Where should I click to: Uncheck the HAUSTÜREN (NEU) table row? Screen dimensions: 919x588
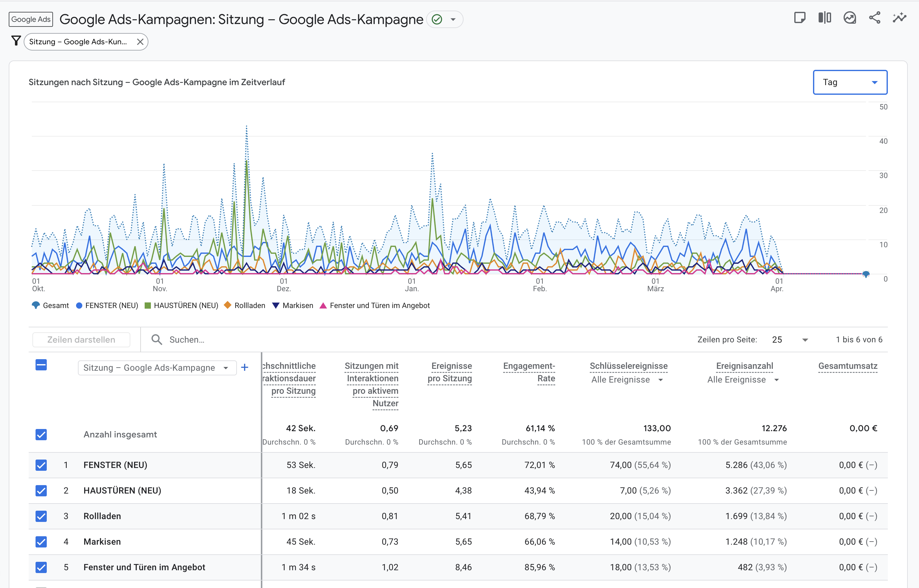point(41,491)
